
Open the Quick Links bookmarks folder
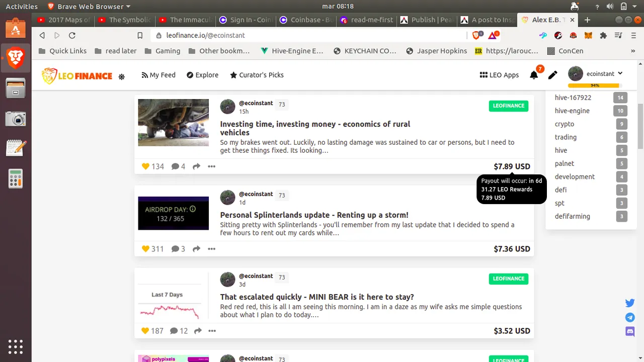pyautogui.click(x=62, y=51)
